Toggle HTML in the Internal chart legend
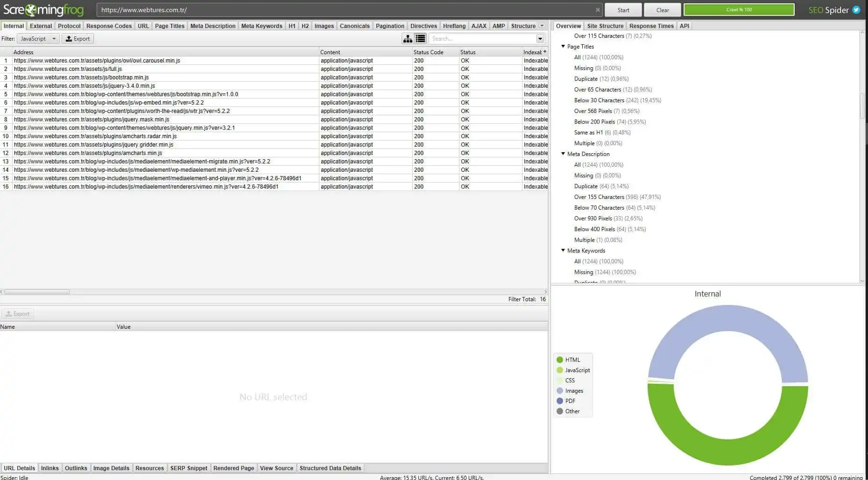 coord(571,360)
